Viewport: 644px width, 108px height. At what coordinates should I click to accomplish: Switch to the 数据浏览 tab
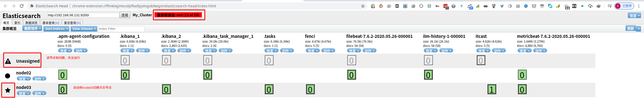pos(31,23)
